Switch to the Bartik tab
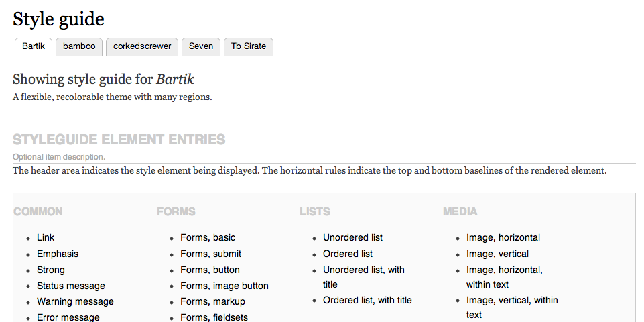Screen dimensions: 644x322 34,46
